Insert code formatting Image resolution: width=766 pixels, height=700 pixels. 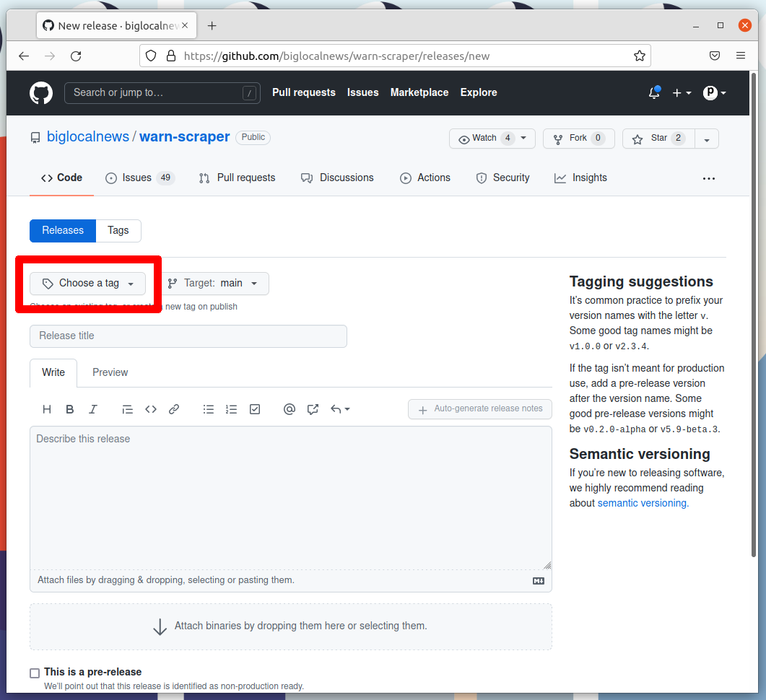point(150,409)
